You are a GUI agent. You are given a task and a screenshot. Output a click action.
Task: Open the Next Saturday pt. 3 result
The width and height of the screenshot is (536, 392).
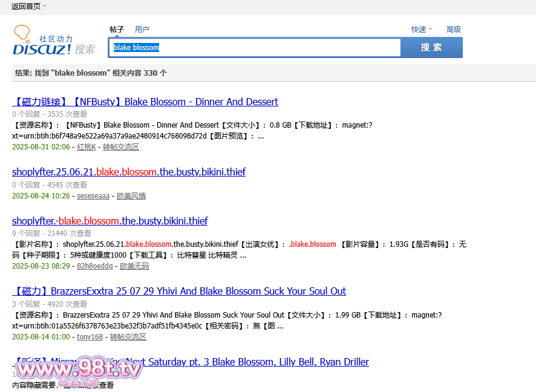click(x=191, y=362)
